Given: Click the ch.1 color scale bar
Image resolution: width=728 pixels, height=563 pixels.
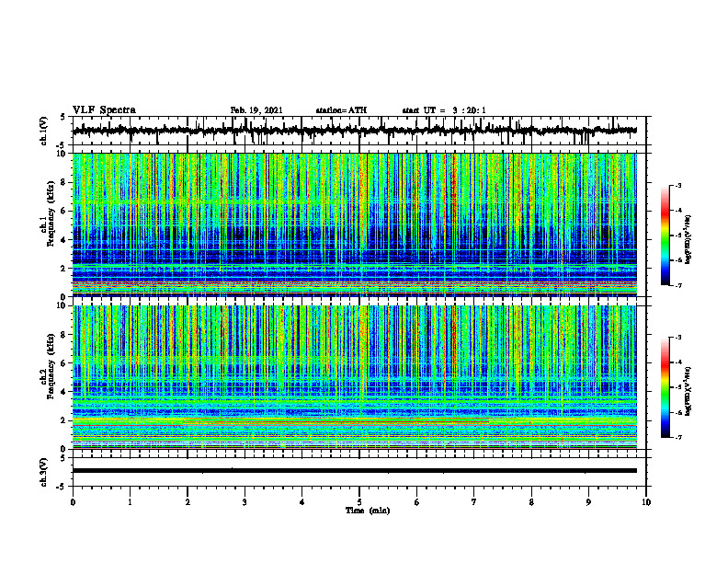Looking at the screenshot, I should click(x=665, y=236).
